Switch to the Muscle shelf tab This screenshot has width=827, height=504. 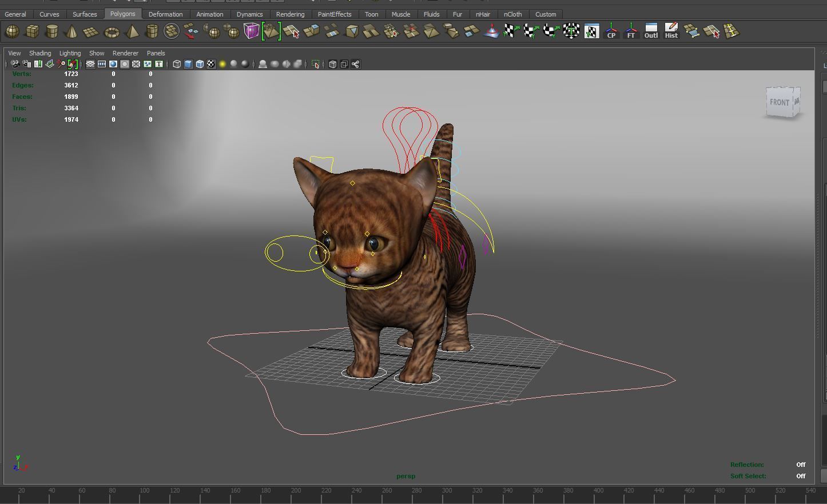[x=401, y=14]
